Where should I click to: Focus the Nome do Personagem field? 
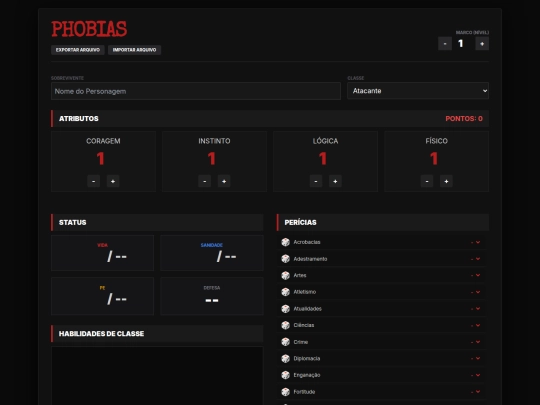coord(196,91)
